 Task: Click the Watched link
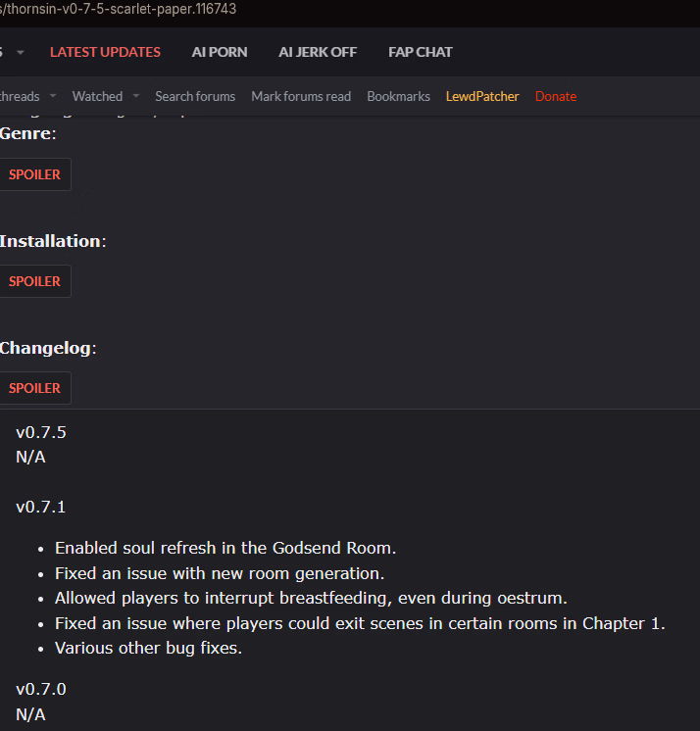point(97,96)
